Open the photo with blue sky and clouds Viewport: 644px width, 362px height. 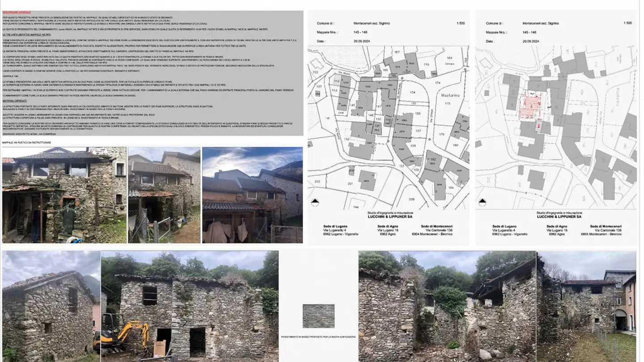pos(252,195)
